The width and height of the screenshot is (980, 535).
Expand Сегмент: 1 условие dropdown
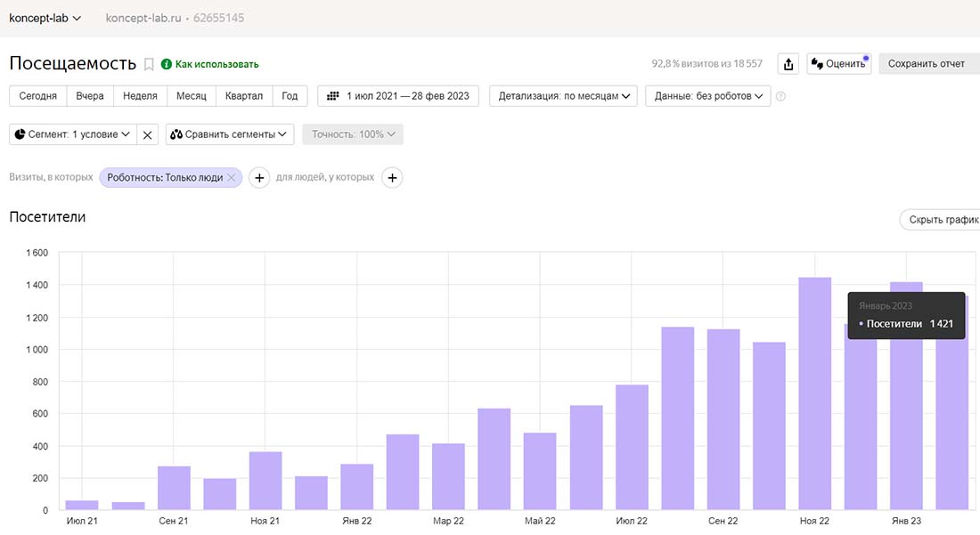coord(73,134)
